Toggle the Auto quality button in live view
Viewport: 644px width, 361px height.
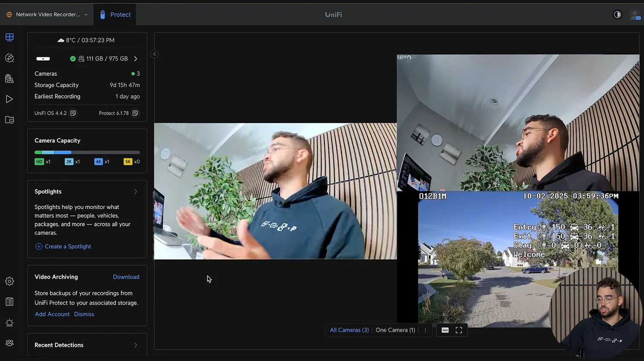click(x=445, y=330)
